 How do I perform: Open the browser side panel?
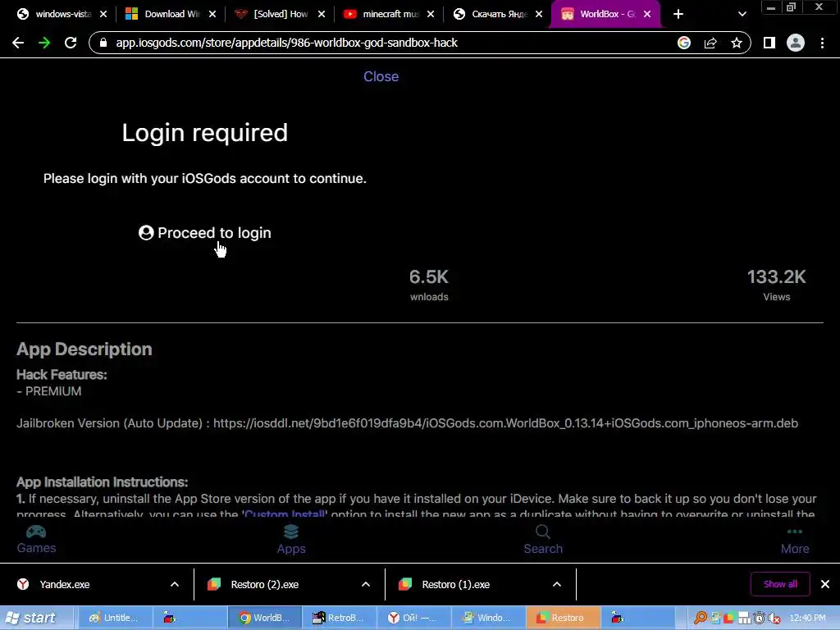coord(769,43)
